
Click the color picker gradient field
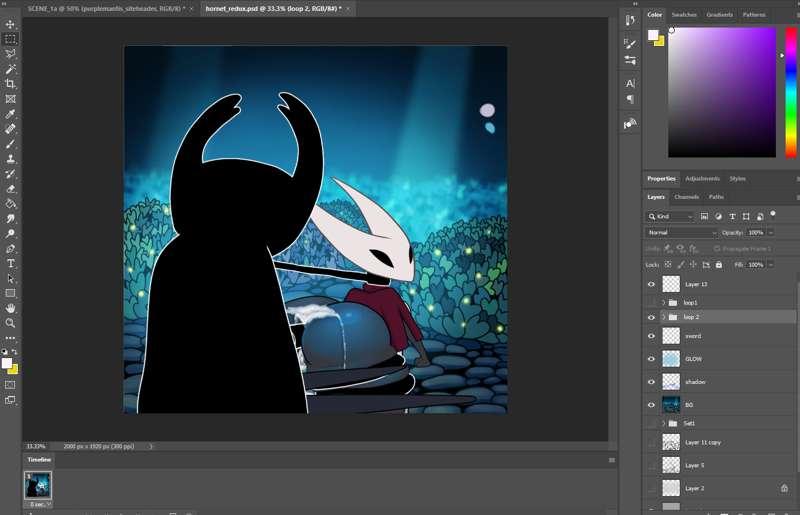[x=722, y=92]
